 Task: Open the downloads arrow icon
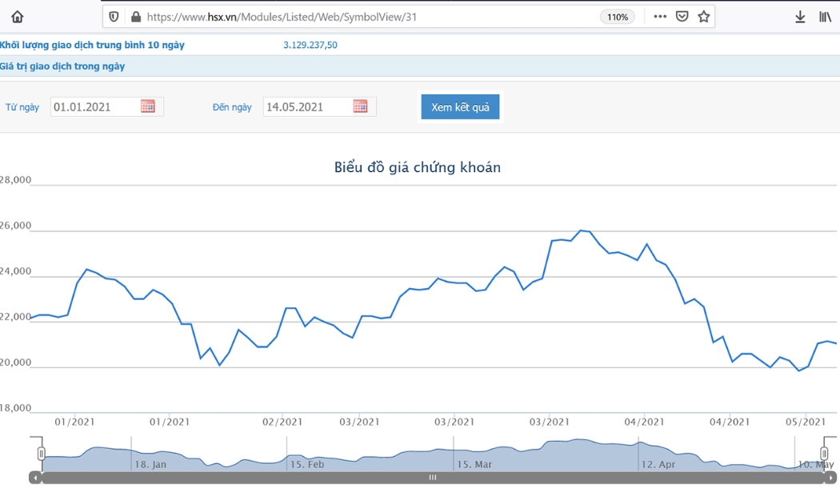tap(800, 17)
